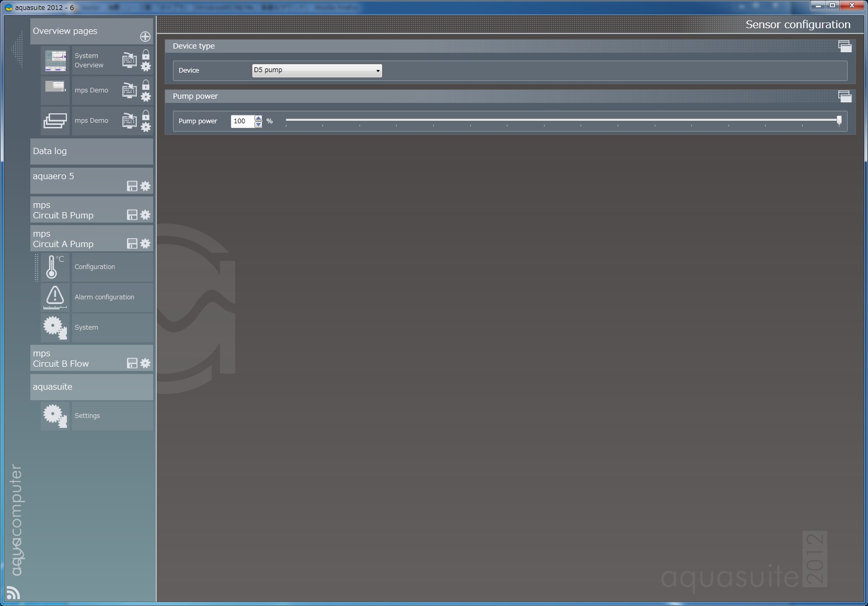Viewport: 868px width, 606px height.
Task: Minimize the aquasuite window
Action: [818, 6]
